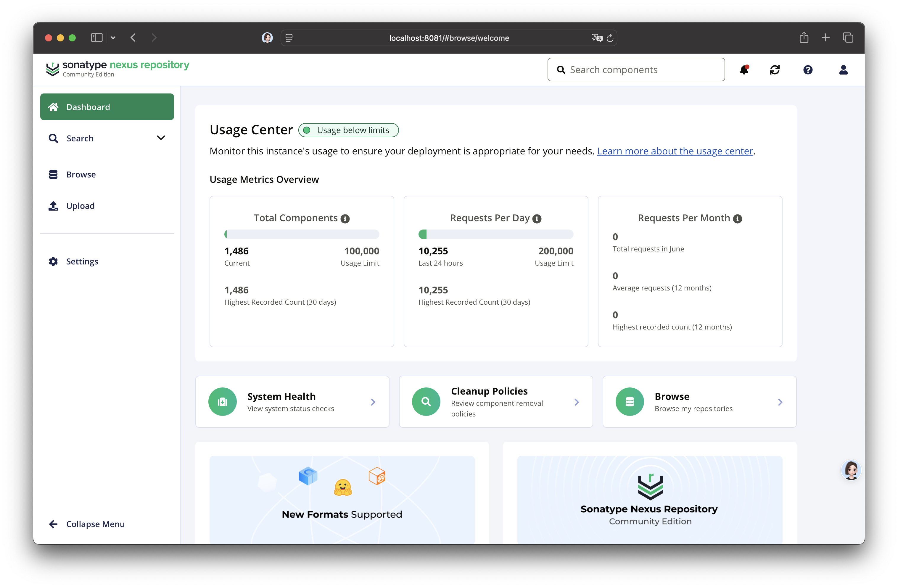Open the New Formats Supported banner
The width and height of the screenshot is (898, 588).
(x=342, y=500)
